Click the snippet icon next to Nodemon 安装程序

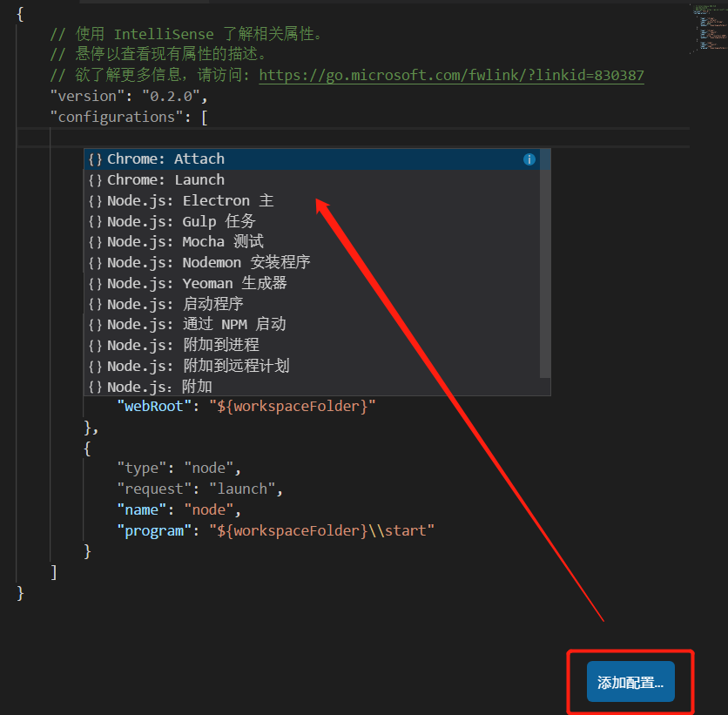tap(95, 263)
